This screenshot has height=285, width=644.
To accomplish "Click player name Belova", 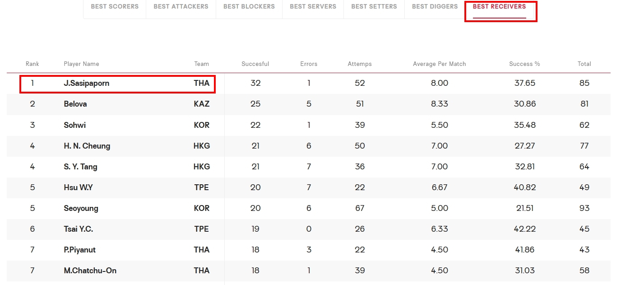I will coord(75,104).
